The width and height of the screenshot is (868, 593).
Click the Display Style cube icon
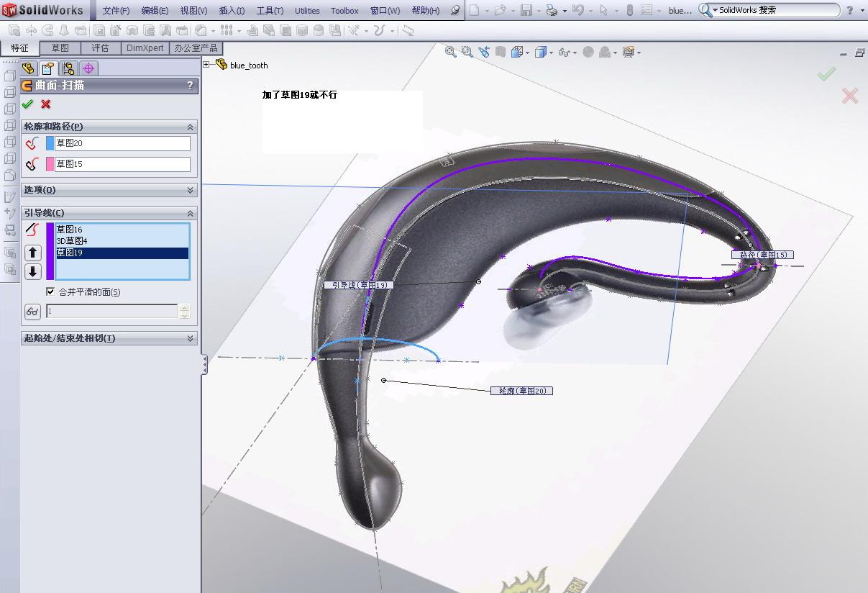pyautogui.click(x=540, y=52)
